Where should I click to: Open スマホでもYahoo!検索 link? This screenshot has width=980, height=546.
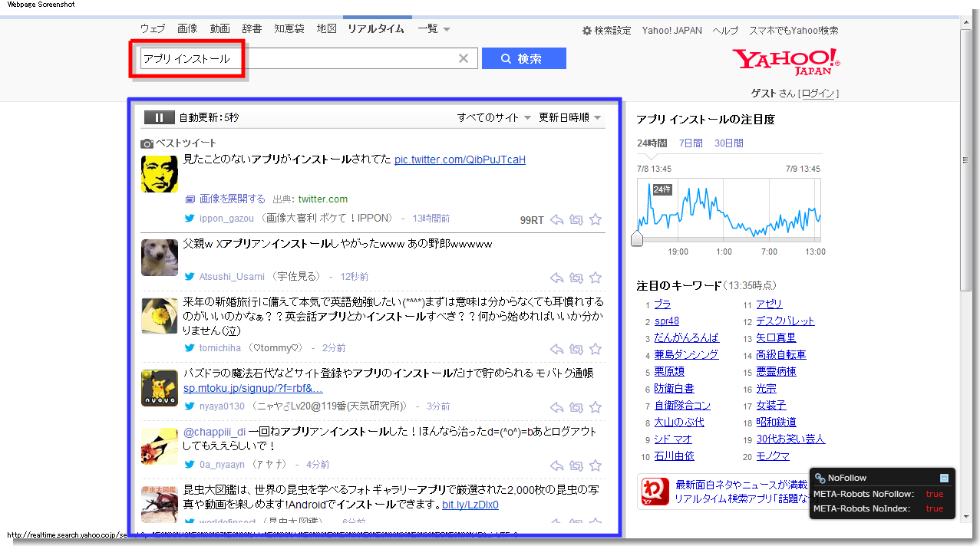tap(794, 31)
